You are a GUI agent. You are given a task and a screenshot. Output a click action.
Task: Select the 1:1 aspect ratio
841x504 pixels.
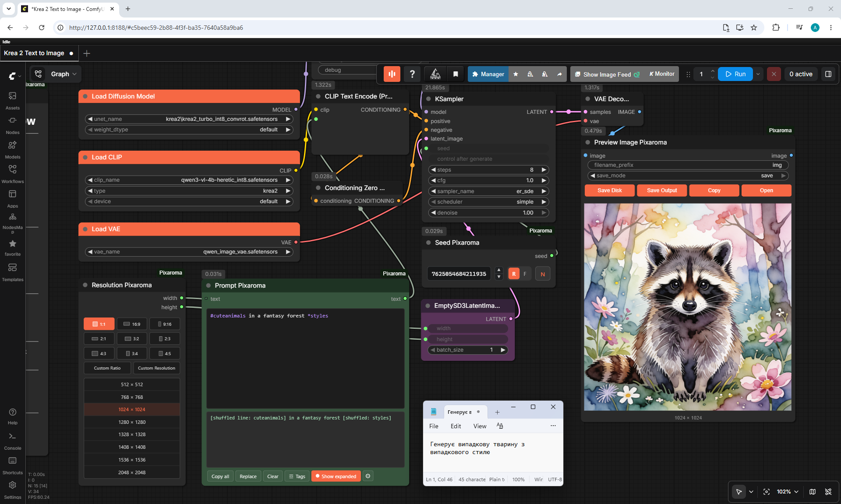[x=99, y=324]
